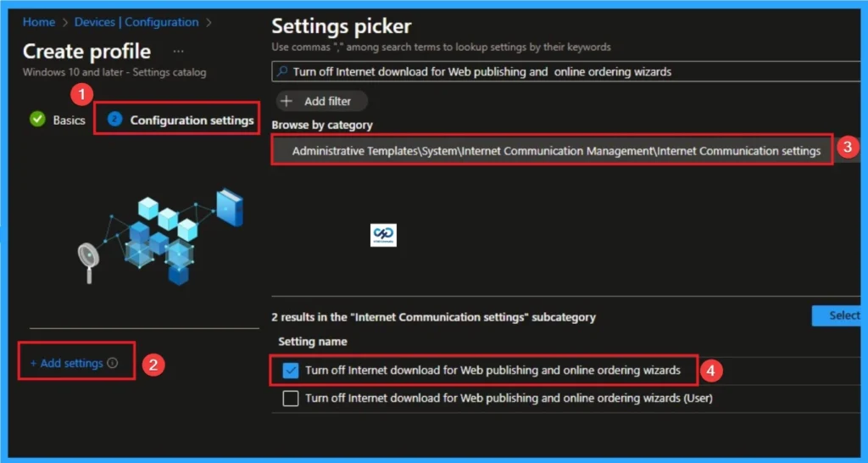Click the + Add settings link
Screen dimensions: 868x463
coord(66,363)
